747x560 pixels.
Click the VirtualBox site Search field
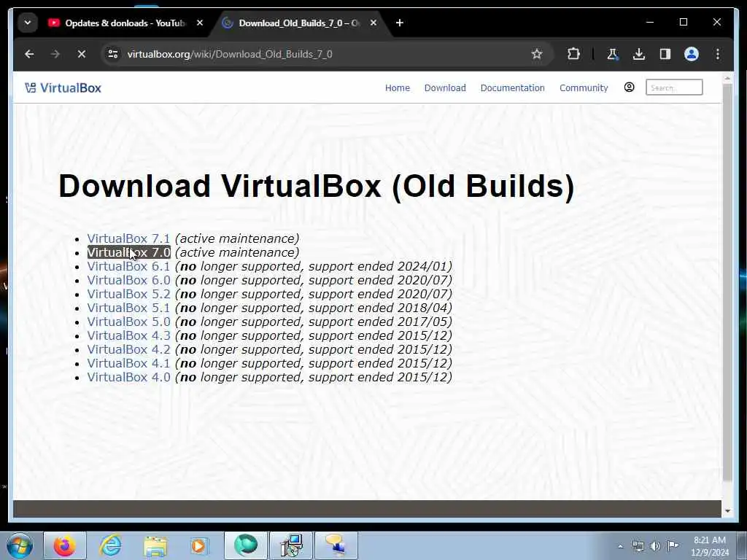(x=673, y=87)
